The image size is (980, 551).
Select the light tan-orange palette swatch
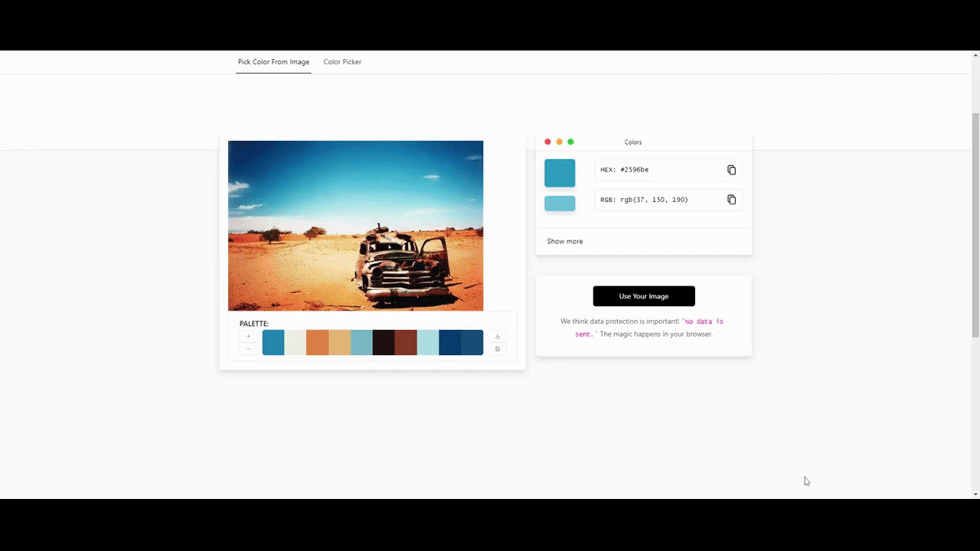click(x=340, y=343)
